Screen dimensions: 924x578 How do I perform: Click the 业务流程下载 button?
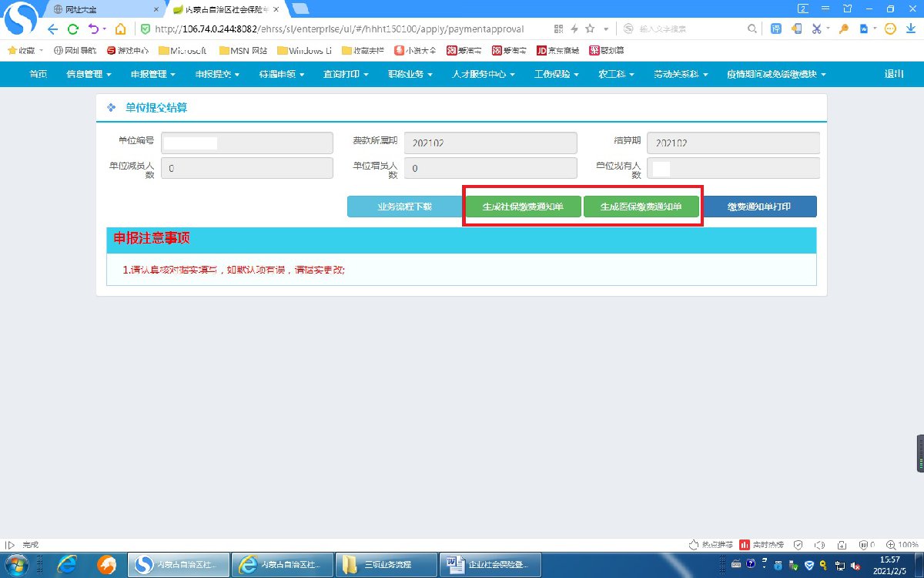pyautogui.click(x=404, y=207)
